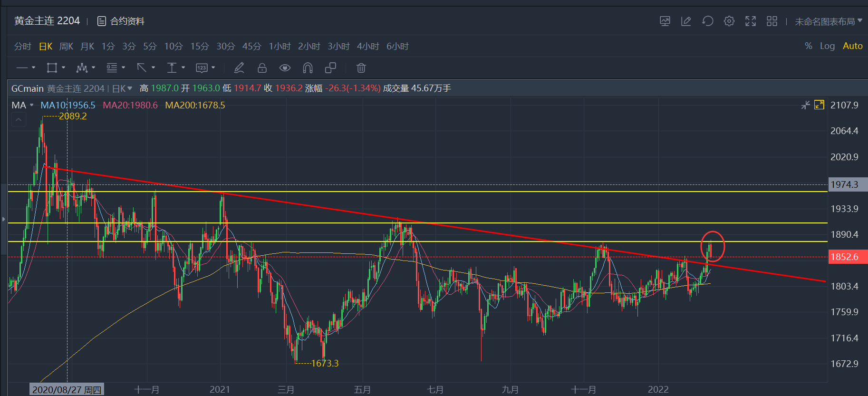
Task: Select the arrow marker tool
Action: point(142,68)
